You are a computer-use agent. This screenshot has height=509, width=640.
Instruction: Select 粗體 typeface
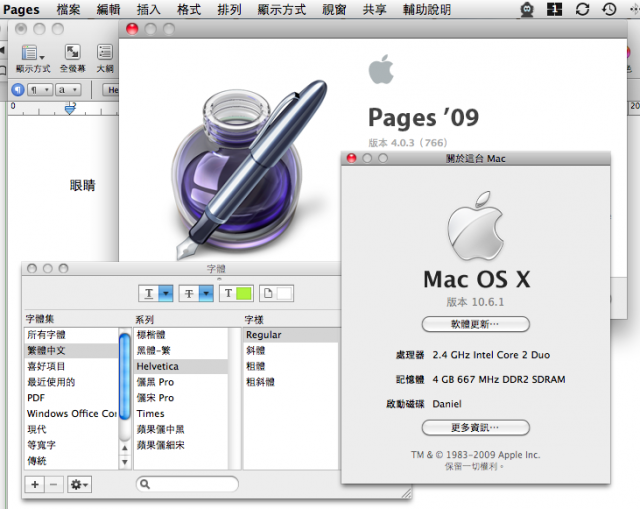[x=291, y=366]
